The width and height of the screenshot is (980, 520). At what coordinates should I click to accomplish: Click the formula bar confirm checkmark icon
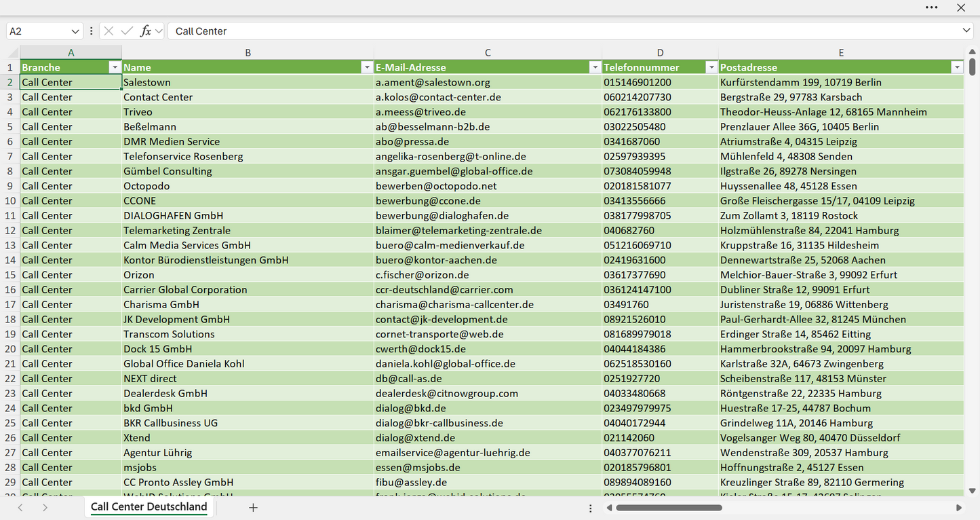tap(126, 31)
